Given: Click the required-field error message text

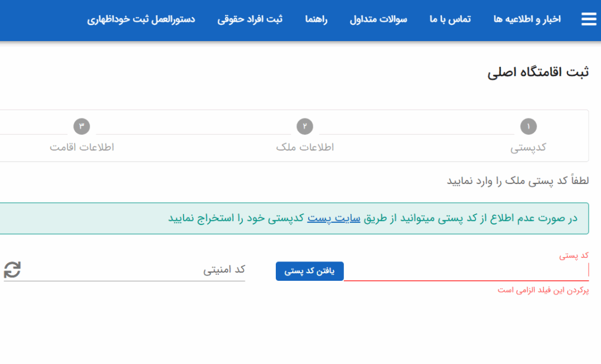Looking at the screenshot, I should click(x=543, y=290).
